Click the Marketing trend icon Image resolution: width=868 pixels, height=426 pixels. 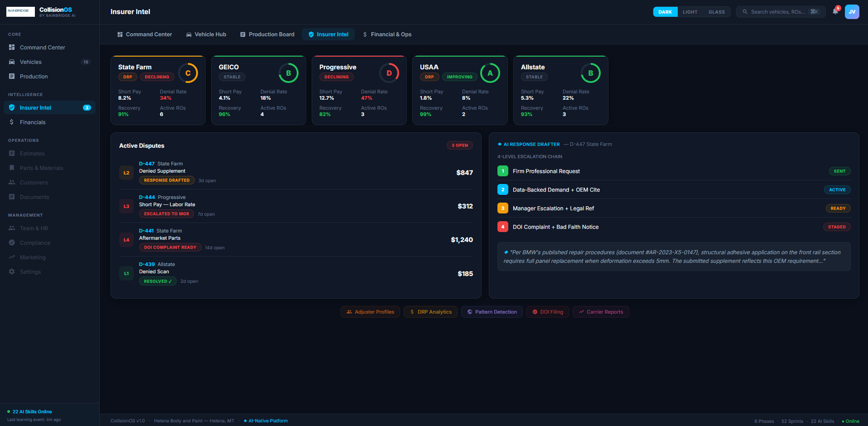tap(12, 257)
